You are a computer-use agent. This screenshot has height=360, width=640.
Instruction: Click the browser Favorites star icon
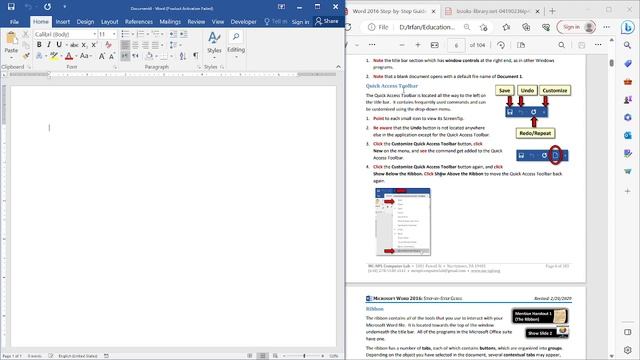pos(506,27)
